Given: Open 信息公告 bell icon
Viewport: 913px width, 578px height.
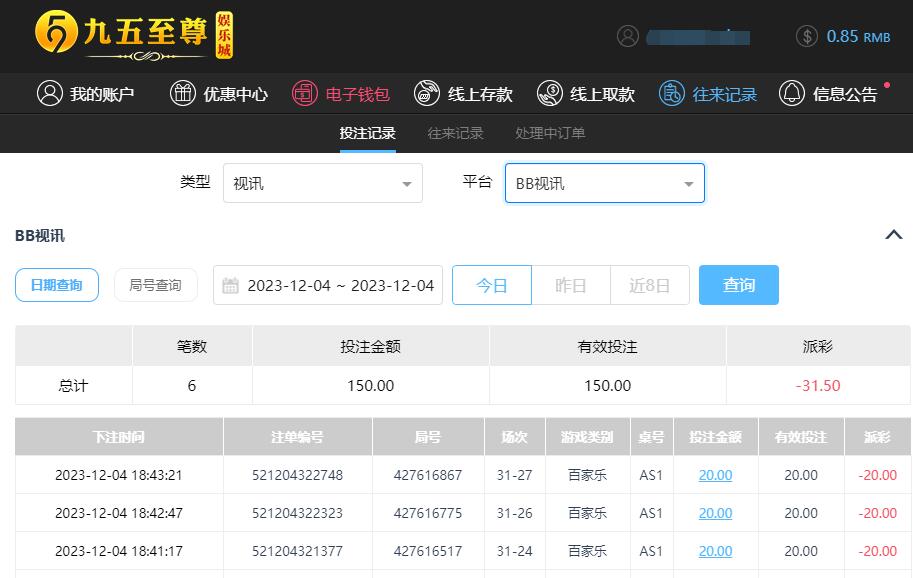Looking at the screenshot, I should tap(792, 94).
